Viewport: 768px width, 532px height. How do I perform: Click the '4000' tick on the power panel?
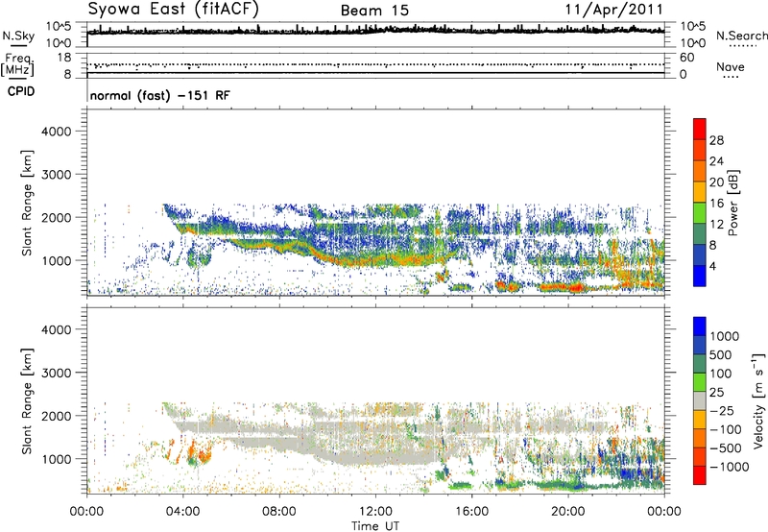tap(57, 132)
